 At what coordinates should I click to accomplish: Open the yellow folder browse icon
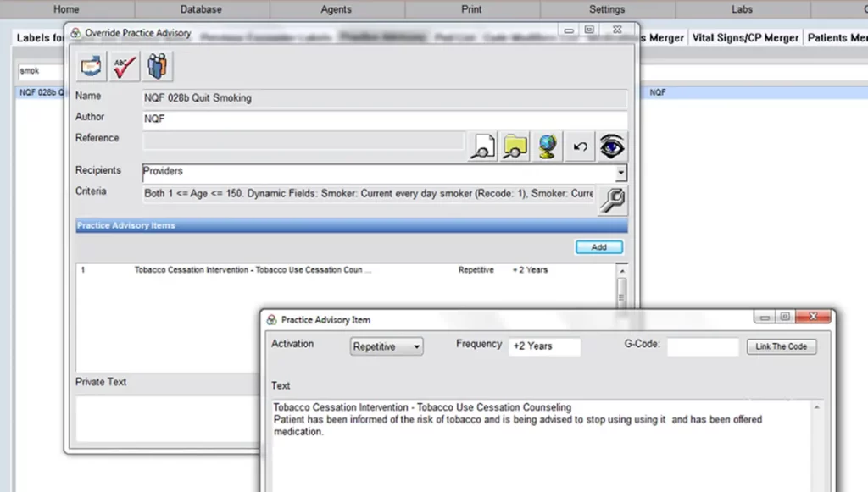coord(515,146)
